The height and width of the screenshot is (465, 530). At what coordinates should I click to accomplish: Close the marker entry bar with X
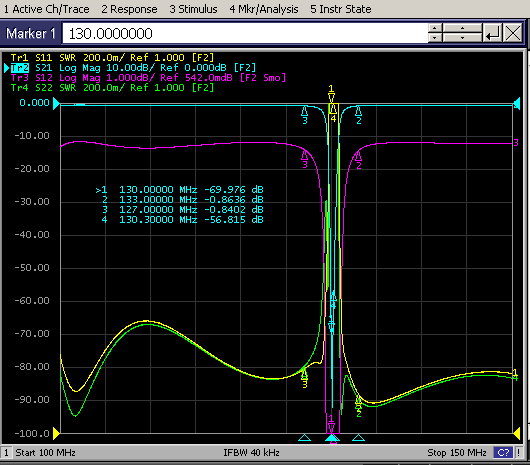513,33
